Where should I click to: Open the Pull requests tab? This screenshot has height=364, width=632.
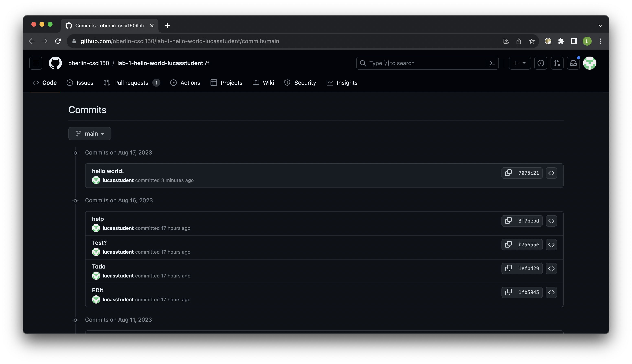[132, 82]
